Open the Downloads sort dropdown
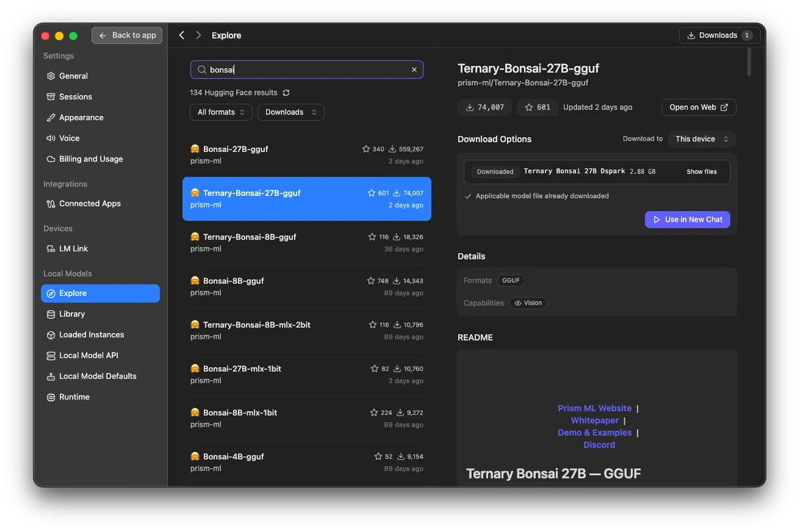Viewport: 800px width, 532px height. tap(291, 112)
